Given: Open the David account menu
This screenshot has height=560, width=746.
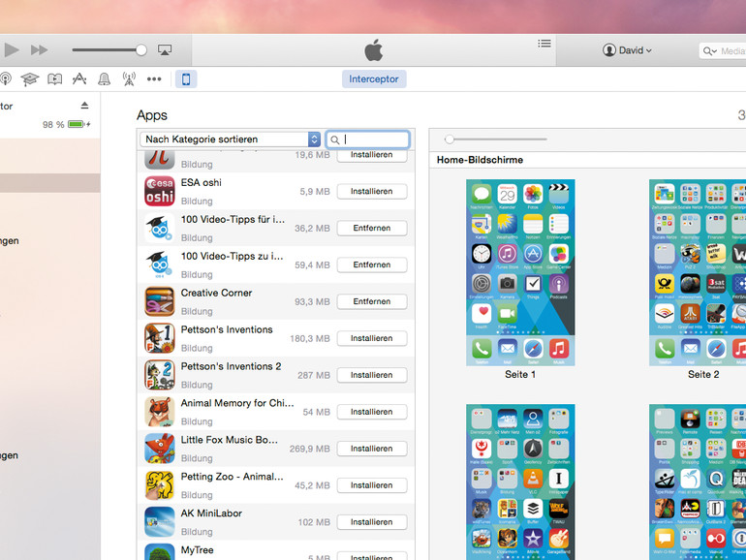Looking at the screenshot, I should point(627,50).
